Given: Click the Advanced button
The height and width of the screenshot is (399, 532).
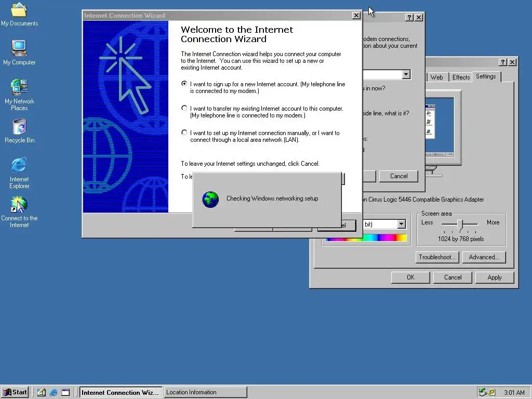Looking at the screenshot, I should pos(484,257).
